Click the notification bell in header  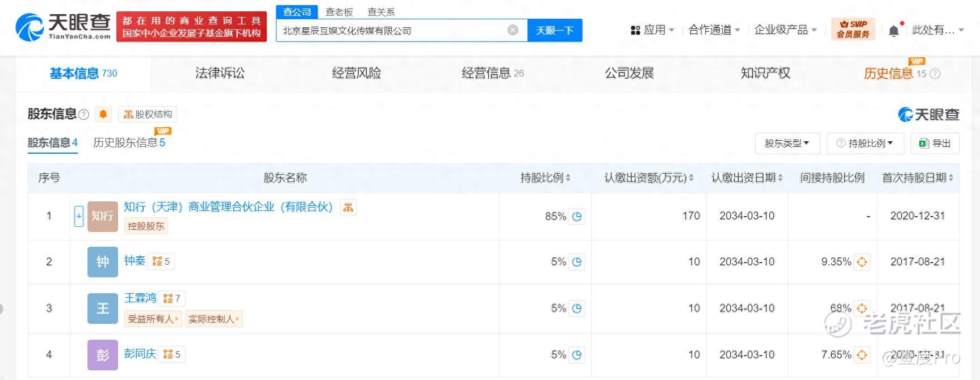point(894,31)
